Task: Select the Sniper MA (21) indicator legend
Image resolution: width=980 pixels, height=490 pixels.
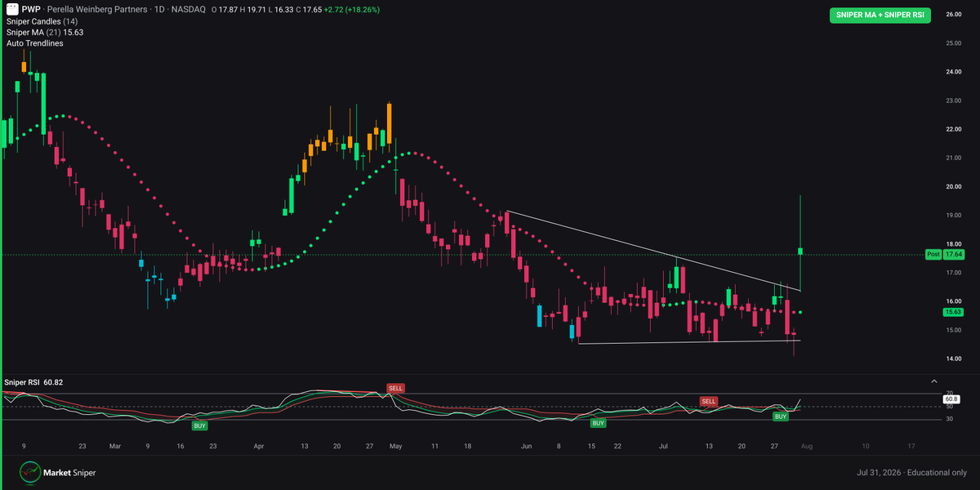Action: [x=45, y=32]
